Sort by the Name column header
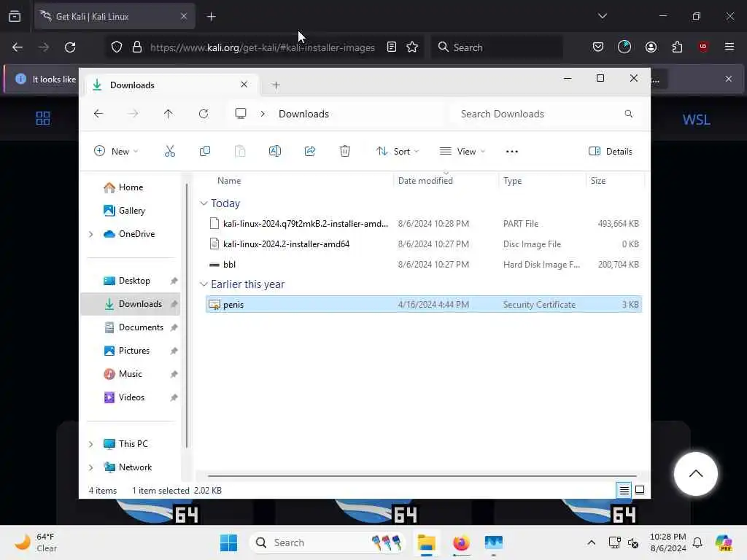The image size is (747, 560). pyautogui.click(x=298, y=181)
